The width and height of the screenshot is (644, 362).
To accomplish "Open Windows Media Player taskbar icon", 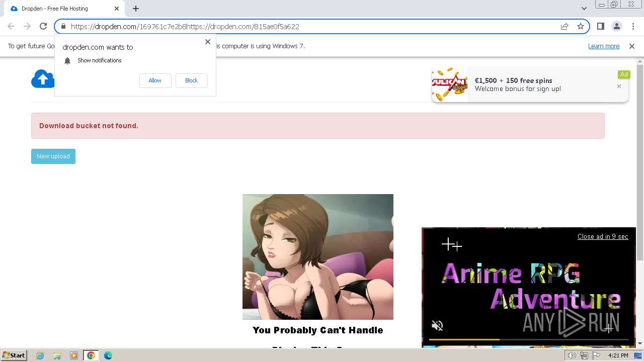I will click(x=73, y=355).
